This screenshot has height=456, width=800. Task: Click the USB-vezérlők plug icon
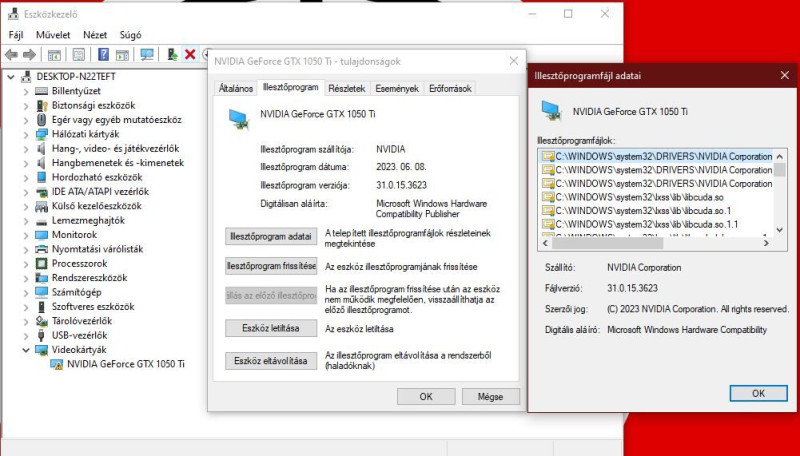[x=41, y=336]
